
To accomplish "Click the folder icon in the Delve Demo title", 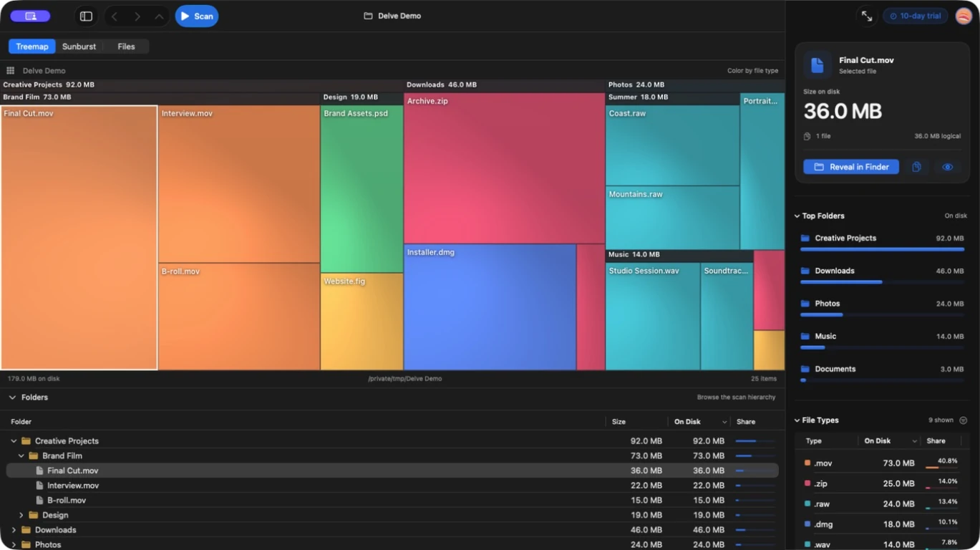I will [x=368, y=16].
